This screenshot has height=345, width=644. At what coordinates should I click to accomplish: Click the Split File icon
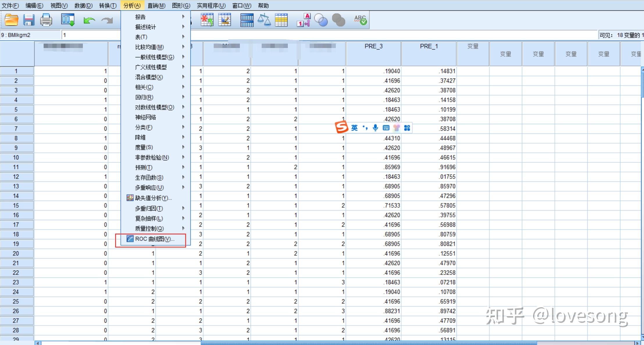(247, 20)
